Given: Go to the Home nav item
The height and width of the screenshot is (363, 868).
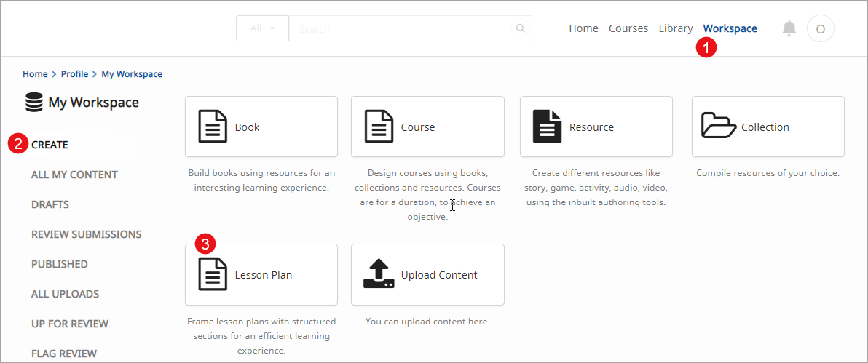Looking at the screenshot, I should (583, 28).
